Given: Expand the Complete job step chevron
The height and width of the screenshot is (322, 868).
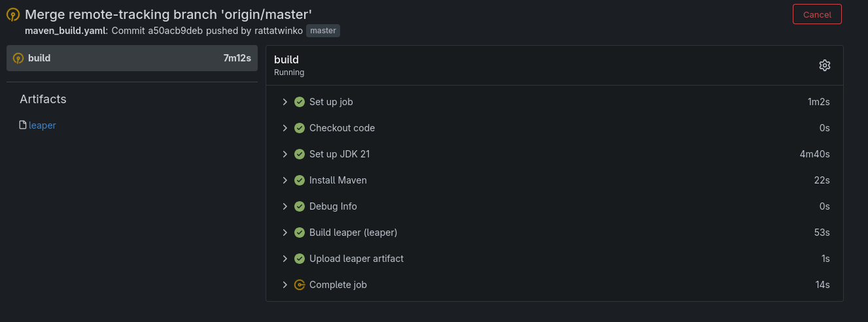Looking at the screenshot, I should coord(285,285).
